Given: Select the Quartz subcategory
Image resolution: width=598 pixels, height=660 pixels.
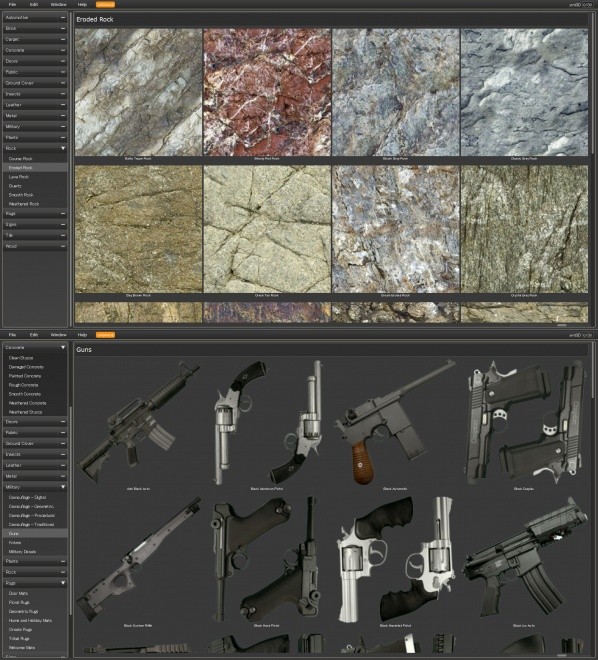Looking at the screenshot, I should 35,186.
